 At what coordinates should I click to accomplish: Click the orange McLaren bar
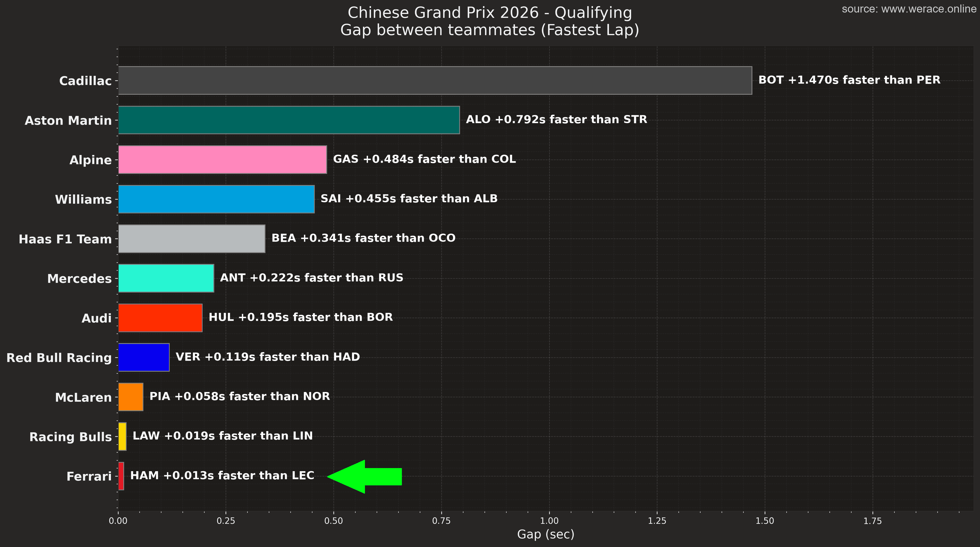pyautogui.click(x=131, y=397)
